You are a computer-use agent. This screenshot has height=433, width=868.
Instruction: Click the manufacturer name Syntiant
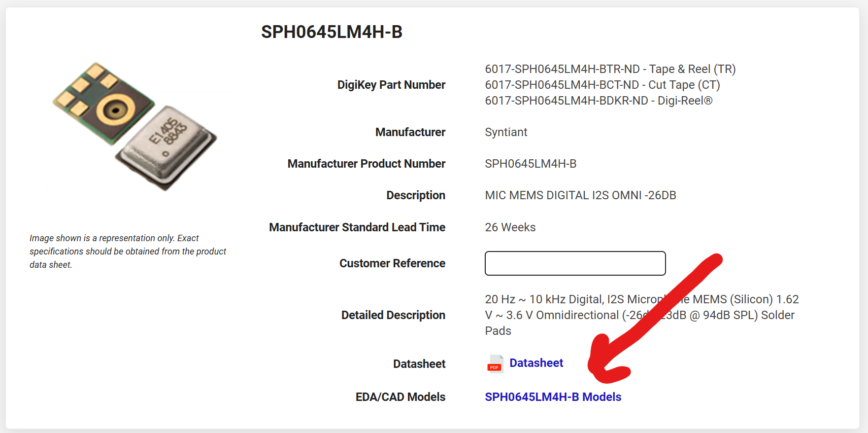[x=506, y=132]
